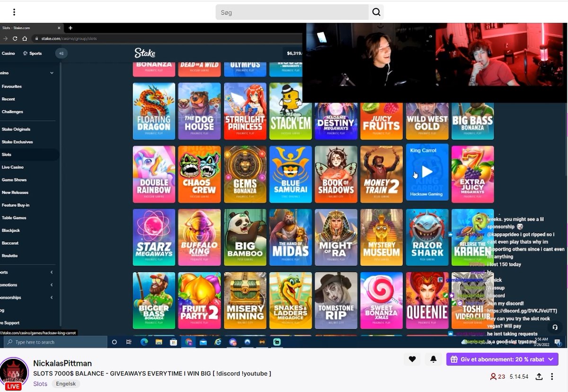Click the NickalasPittman channel avatar
The width and height of the screenshot is (568, 392).
pyautogui.click(x=14, y=373)
